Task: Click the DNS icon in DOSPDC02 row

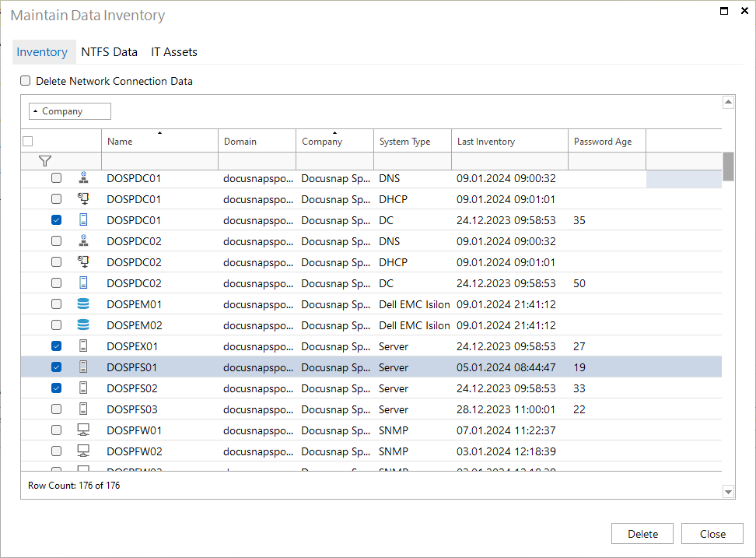Action: [83, 240]
